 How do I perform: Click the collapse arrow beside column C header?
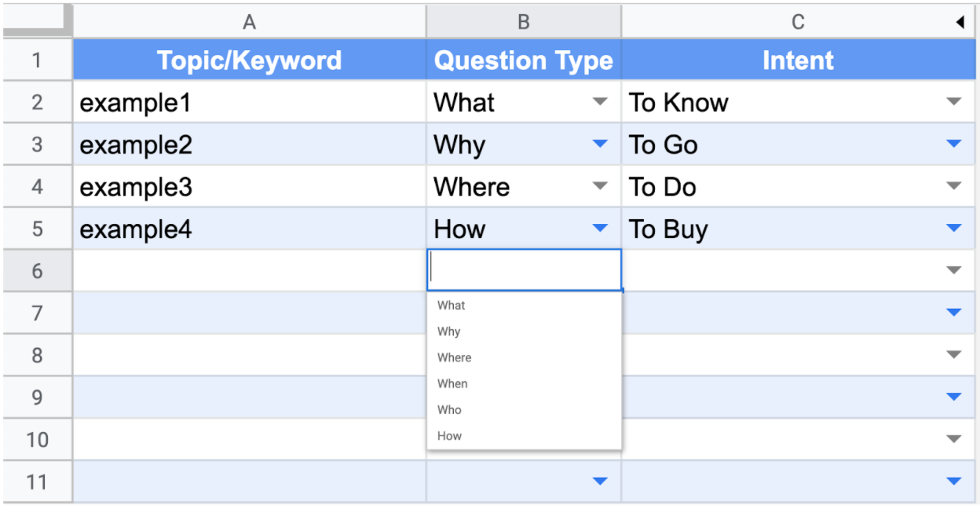(x=960, y=24)
